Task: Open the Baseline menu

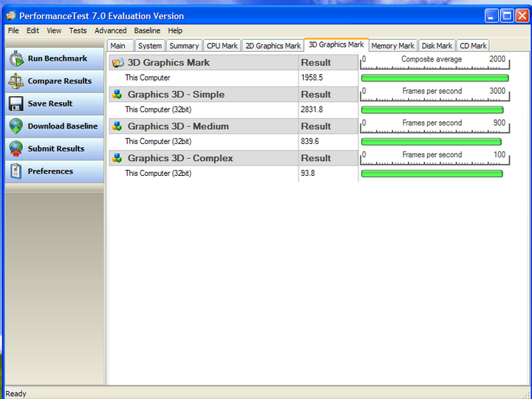Action: (x=147, y=30)
